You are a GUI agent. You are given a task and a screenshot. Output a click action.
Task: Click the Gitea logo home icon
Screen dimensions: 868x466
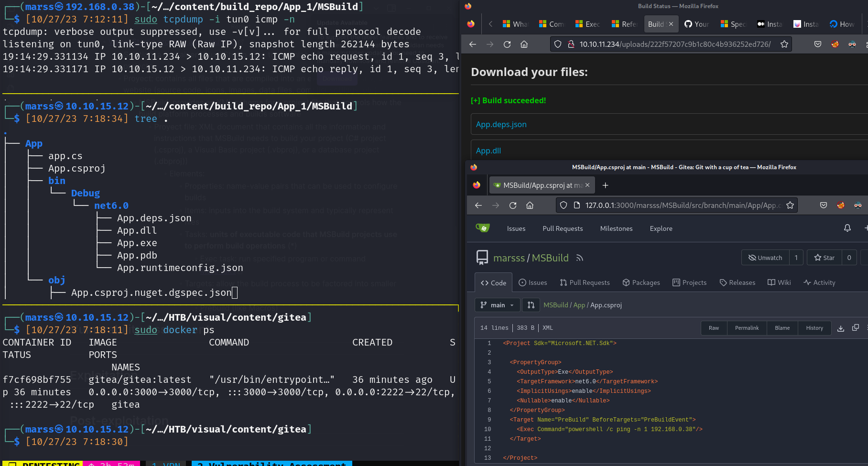(x=483, y=228)
